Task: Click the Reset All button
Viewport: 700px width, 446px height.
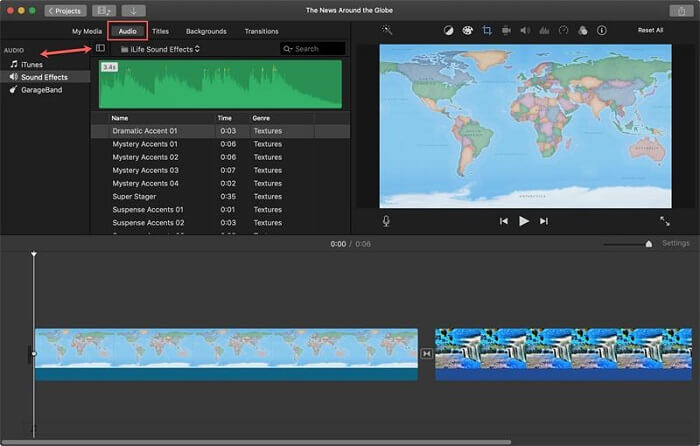Action: 650,30
